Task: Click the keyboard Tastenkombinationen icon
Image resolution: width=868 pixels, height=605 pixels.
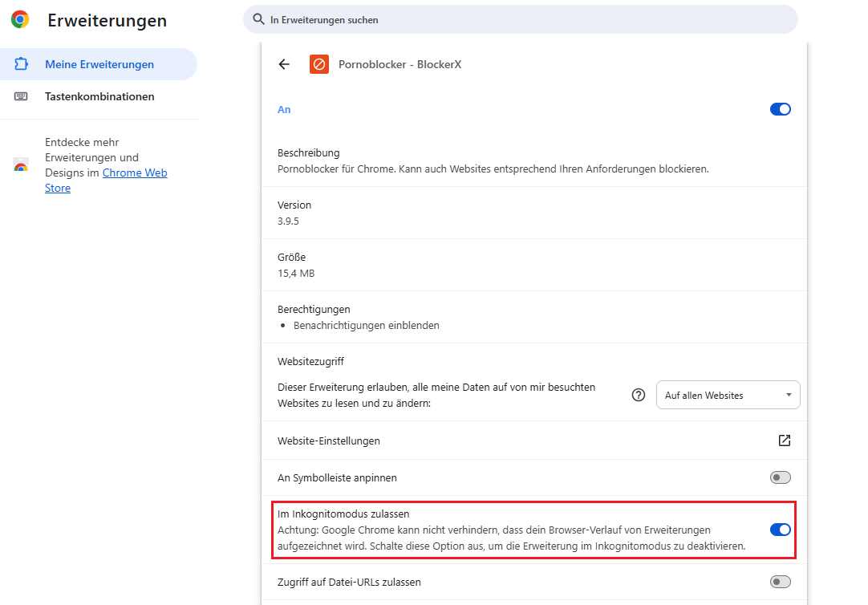Action: [x=21, y=96]
